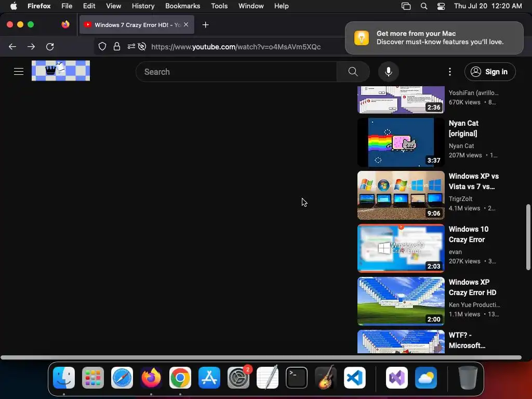Open the Nyan Cat [original] title link

click(464, 128)
